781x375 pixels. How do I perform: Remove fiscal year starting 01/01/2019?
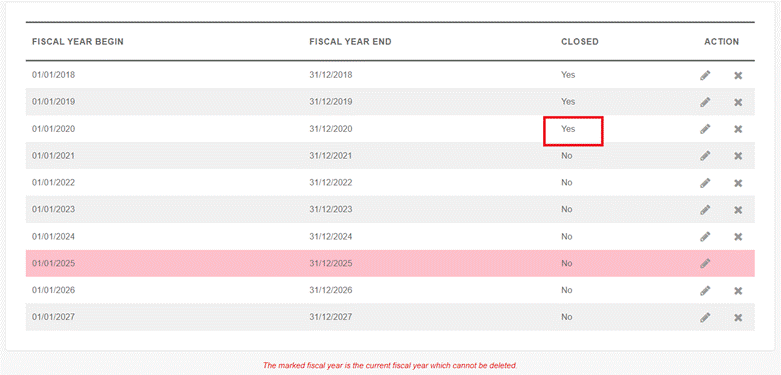[x=738, y=102]
